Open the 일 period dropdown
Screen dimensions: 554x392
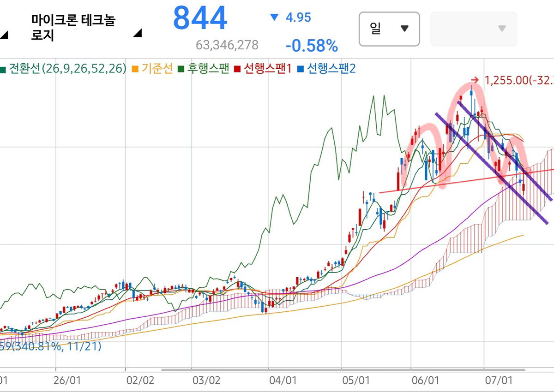pyautogui.click(x=389, y=29)
